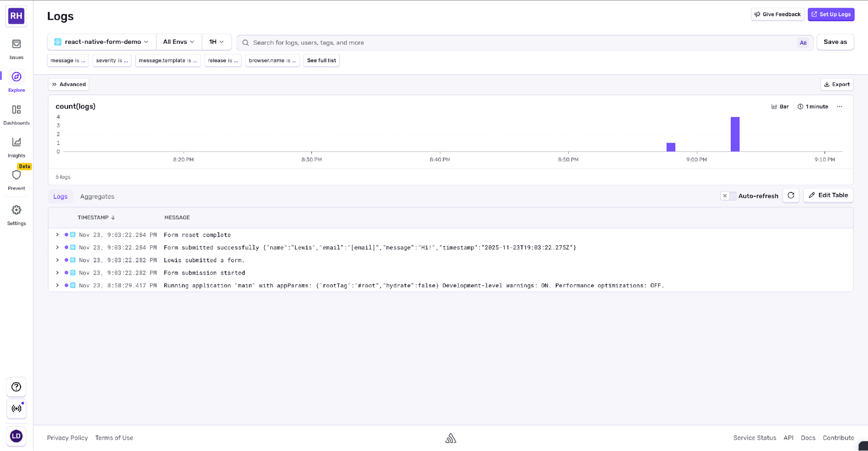The width and height of the screenshot is (868, 451).
Task: Click Save as to save the search
Action: tap(835, 42)
